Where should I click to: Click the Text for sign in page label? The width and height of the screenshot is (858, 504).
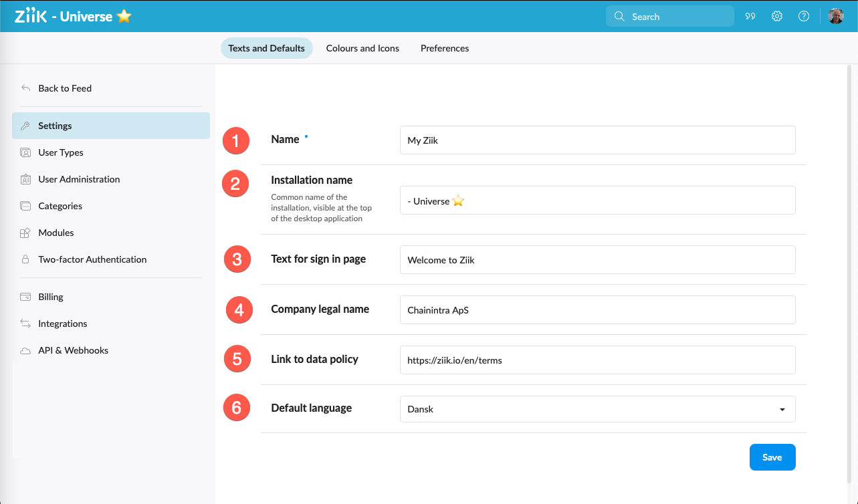click(x=318, y=259)
